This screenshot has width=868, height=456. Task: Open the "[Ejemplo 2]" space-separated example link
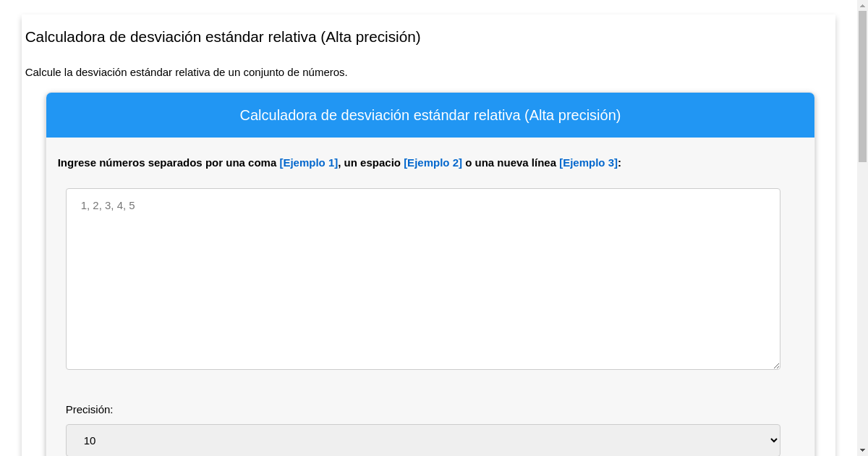433,163
